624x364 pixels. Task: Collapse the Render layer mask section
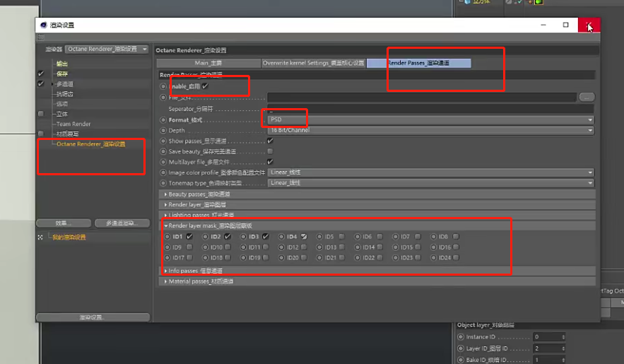[x=165, y=225]
